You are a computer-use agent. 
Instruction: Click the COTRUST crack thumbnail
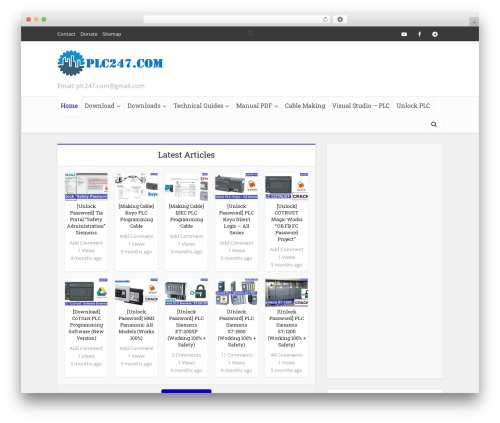(x=287, y=186)
